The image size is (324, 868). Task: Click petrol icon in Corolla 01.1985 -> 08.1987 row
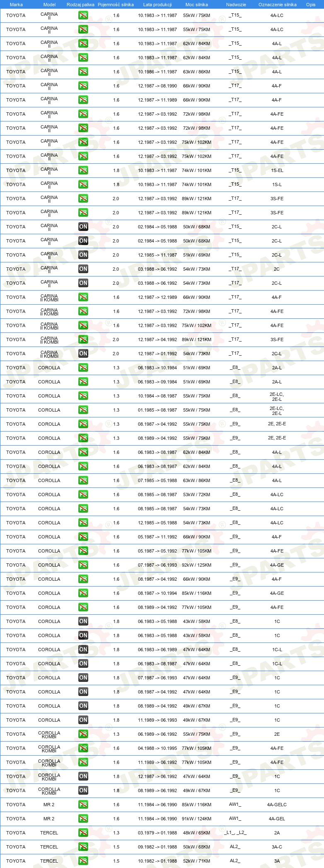click(83, 410)
